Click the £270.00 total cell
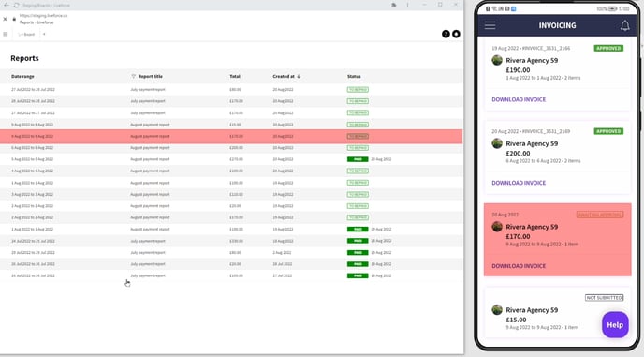Viewport: 644px width, 357px height. coord(236,159)
